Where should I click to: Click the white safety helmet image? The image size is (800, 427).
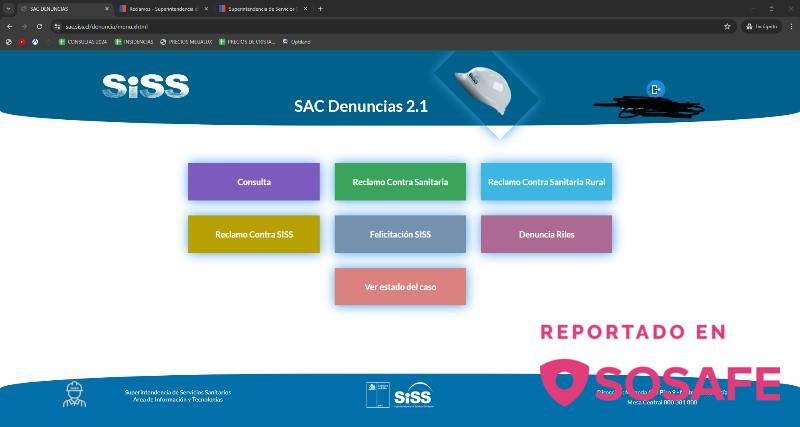click(483, 89)
